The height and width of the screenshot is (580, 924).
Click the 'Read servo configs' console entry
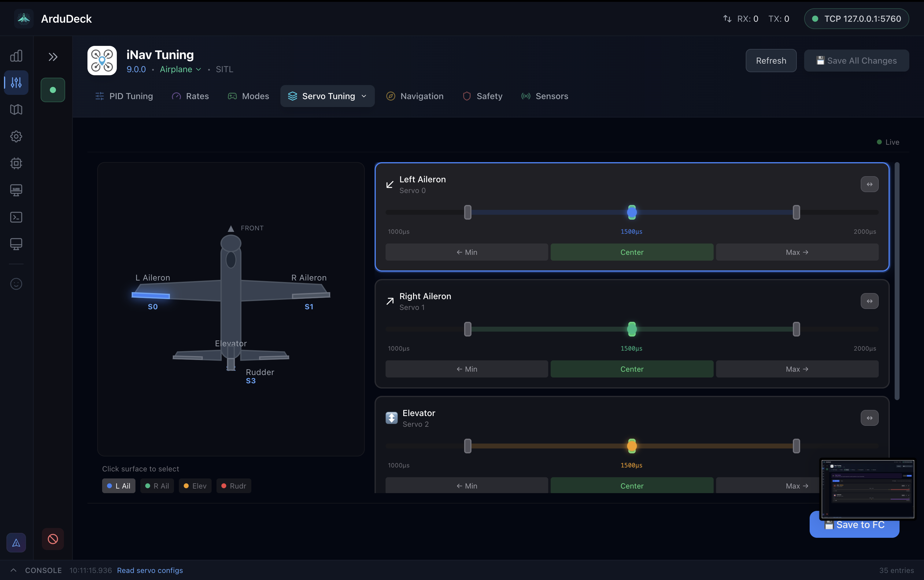click(x=150, y=571)
